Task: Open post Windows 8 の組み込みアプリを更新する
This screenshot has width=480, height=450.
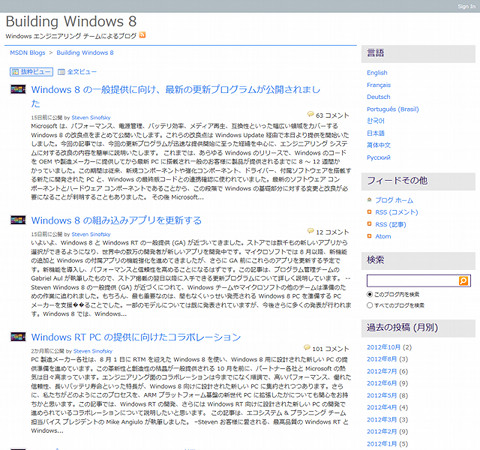Action: [x=116, y=220]
